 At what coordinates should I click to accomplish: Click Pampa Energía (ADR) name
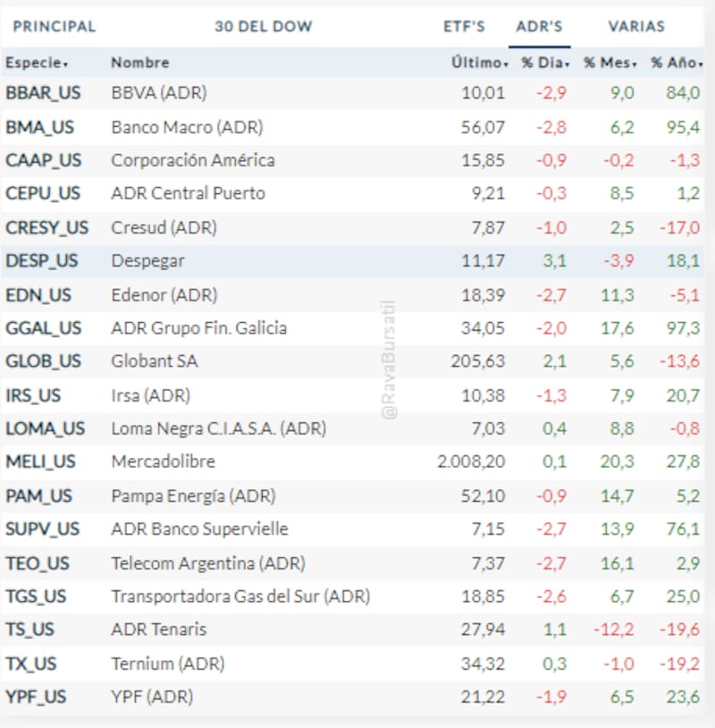[193, 495]
